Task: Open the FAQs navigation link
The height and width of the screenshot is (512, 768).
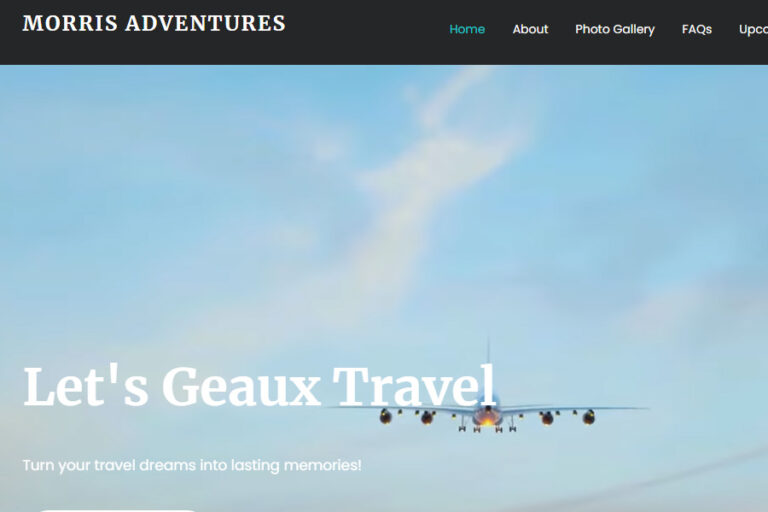Action: click(696, 29)
